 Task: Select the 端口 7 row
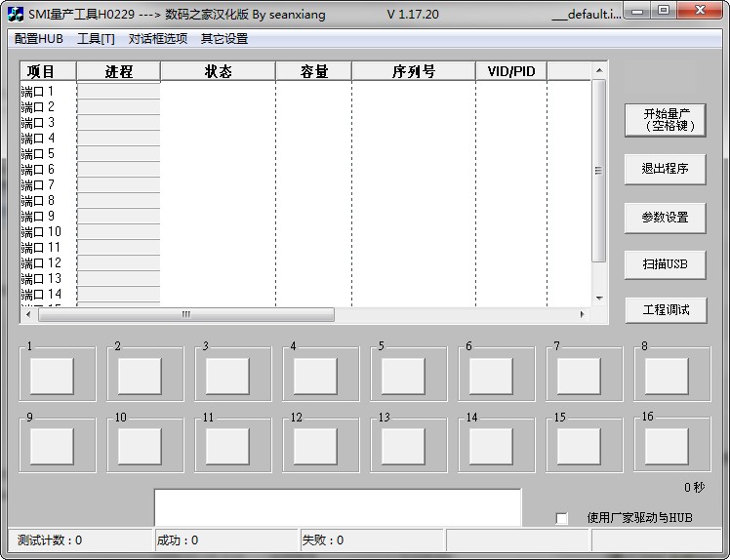[x=305, y=184]
